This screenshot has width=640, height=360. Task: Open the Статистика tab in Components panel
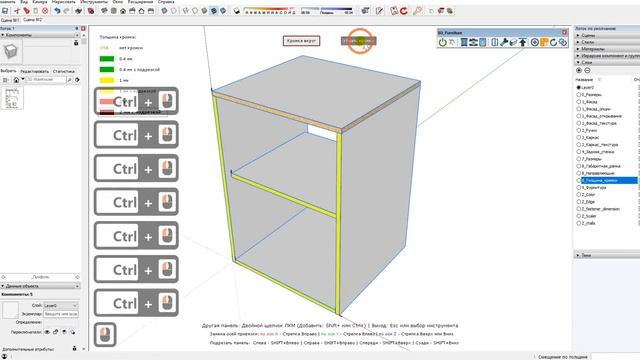tap(64, 71)
